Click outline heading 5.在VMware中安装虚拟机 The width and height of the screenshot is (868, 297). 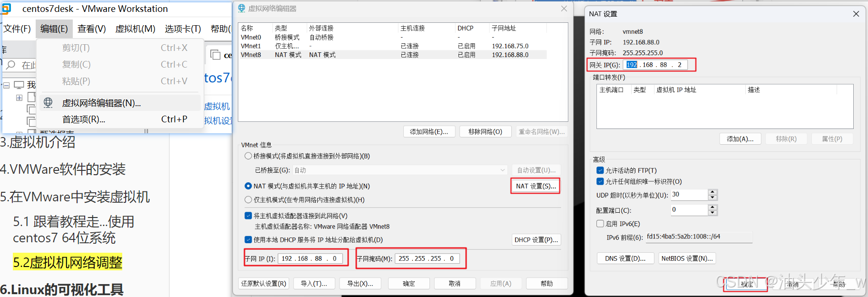click(x=75, y=197)
